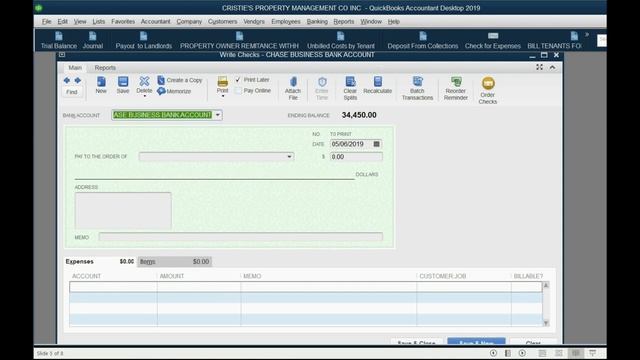Open the Banking menu
Screen dimensions: 640x360
pos(317,22)
